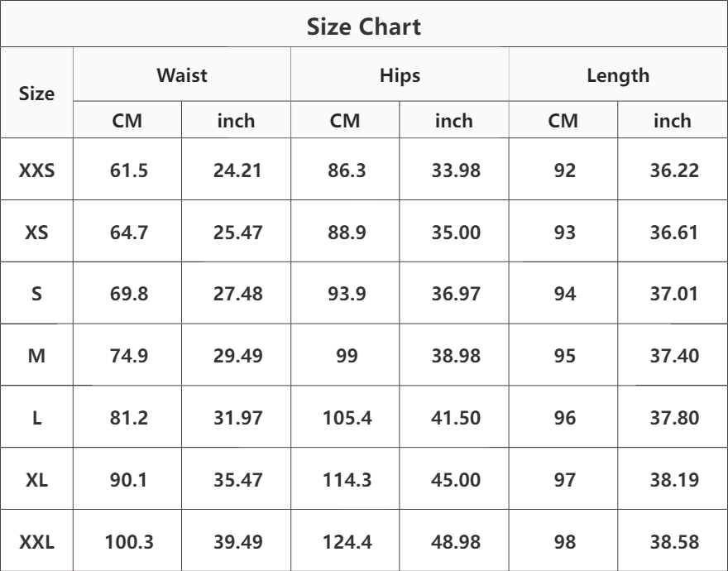Image resolution: width=728 pixels, height=571 pixels.
Task: Click the M size row label
Action: pyautogui.click(x=36, y=355)
